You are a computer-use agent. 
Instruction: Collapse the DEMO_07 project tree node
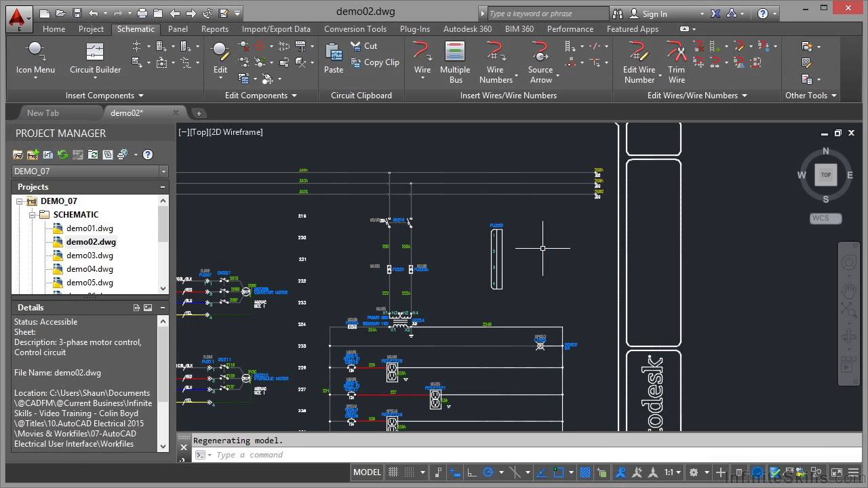(x=20, y=201)
